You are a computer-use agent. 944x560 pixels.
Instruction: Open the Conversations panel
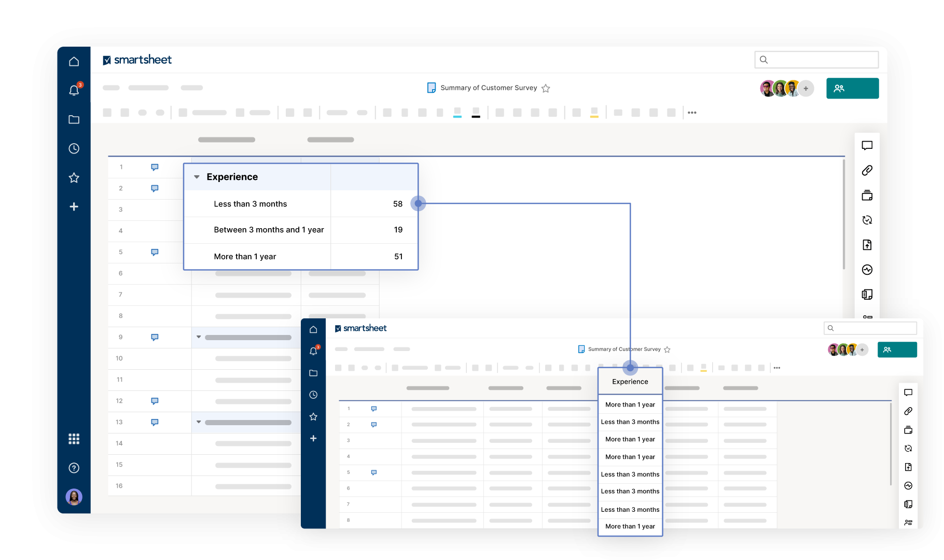click(x=867, y=146)
